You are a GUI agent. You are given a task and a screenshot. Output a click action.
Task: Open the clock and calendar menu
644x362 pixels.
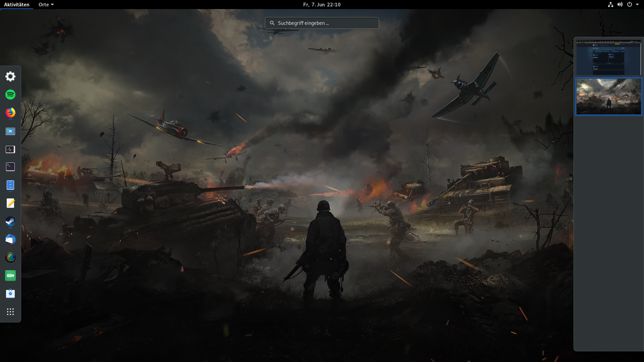pyautogui.click(x=322, y=4)
